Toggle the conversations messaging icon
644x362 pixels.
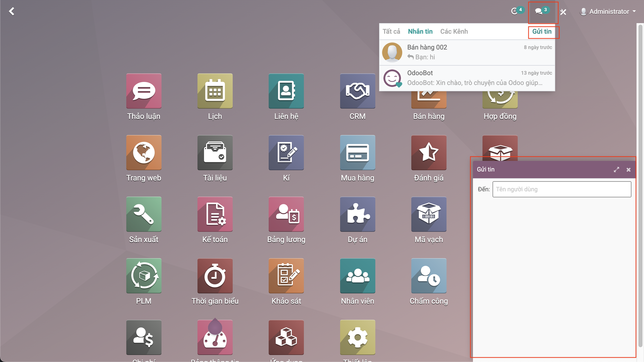pyautogui.click(x=539, y=11)
